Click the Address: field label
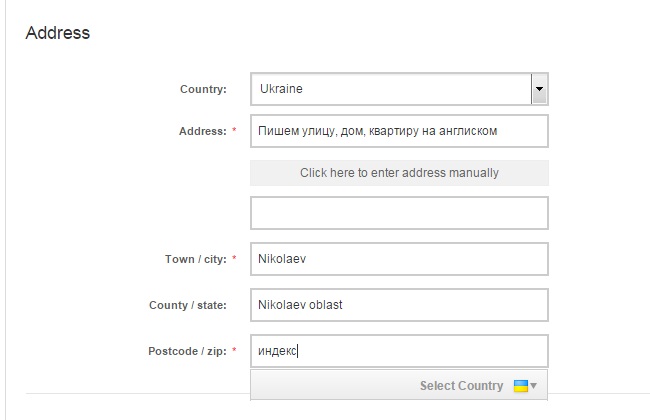The image size is (650, 420). coord(203,131)
